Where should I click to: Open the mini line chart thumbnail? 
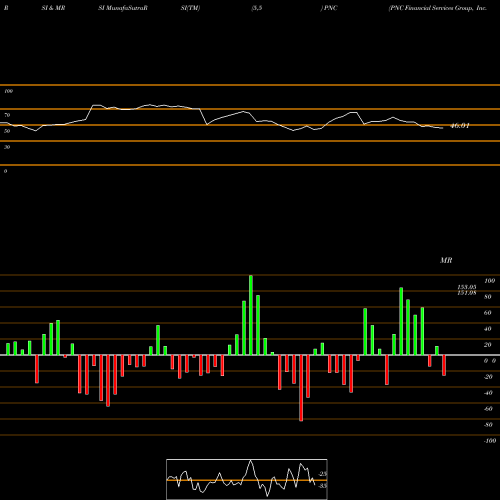[x=247, y=479]
